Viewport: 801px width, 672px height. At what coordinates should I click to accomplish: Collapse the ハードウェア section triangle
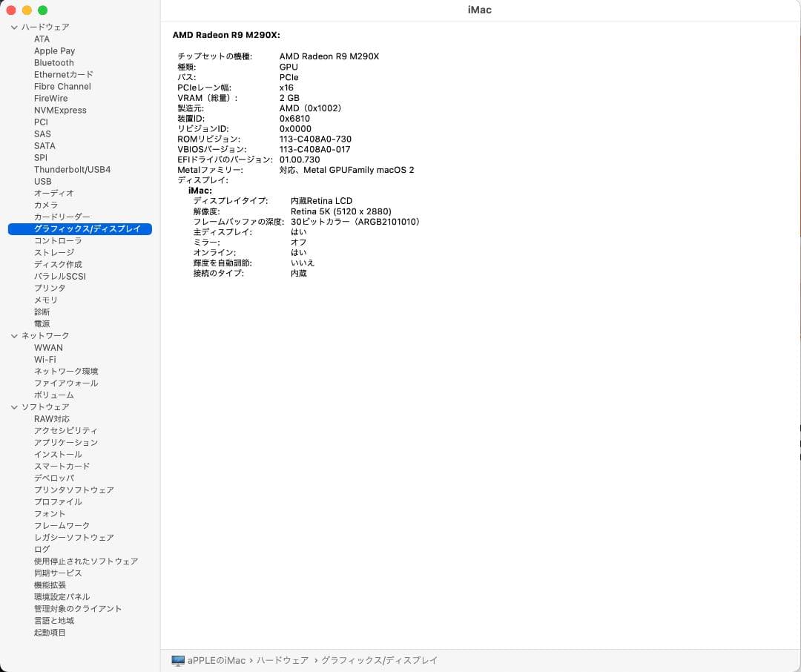pos(13,27)
